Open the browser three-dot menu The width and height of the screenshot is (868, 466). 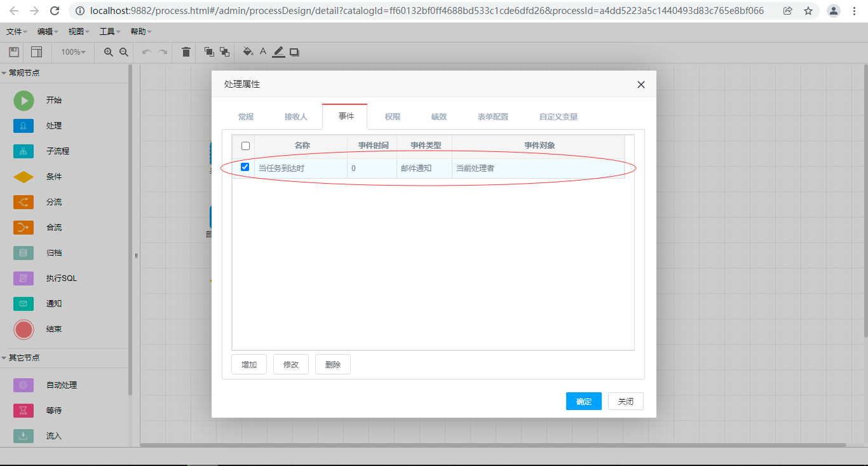point(855,11)
